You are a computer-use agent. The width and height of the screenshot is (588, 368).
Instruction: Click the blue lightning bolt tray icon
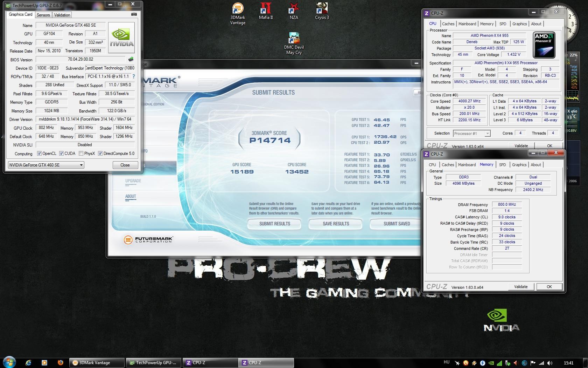483,363
